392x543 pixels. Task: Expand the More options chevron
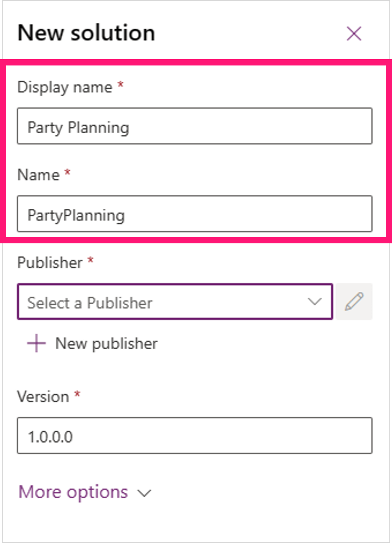[x=144, y=493]
